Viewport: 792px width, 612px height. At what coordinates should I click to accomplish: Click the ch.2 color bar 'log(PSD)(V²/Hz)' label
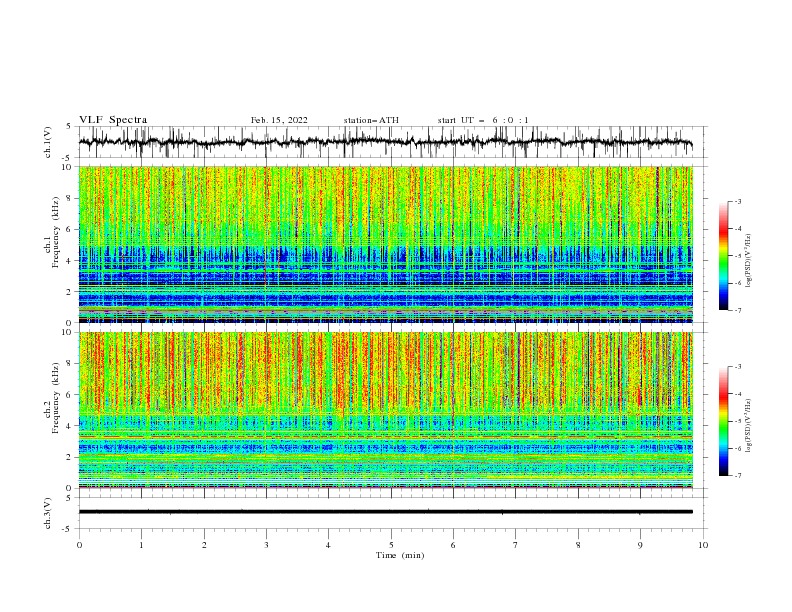click(749, 426)
